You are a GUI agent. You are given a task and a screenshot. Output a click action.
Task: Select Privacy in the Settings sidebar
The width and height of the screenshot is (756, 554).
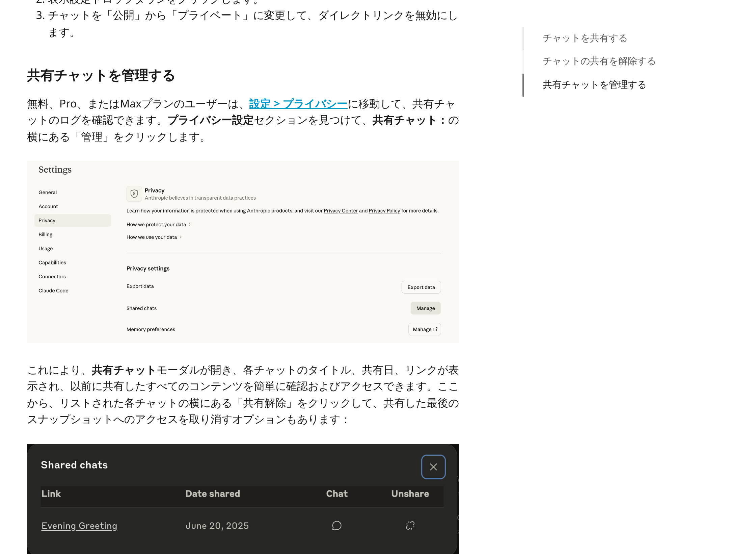(73, 220)
